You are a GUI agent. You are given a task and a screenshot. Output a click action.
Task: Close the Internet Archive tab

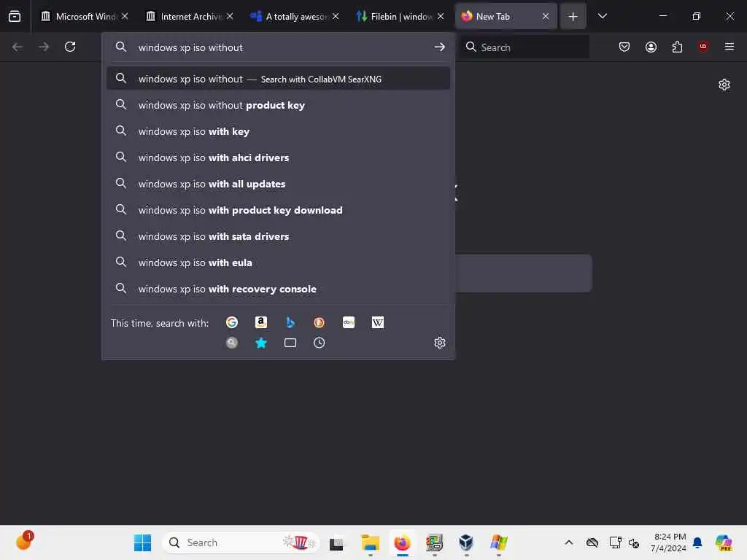pos(230,16)
